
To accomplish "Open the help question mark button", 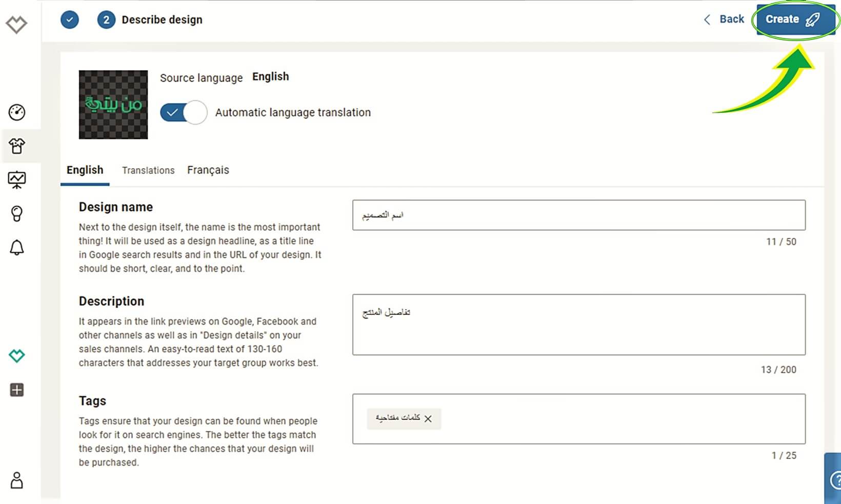I will coord(834,480).
